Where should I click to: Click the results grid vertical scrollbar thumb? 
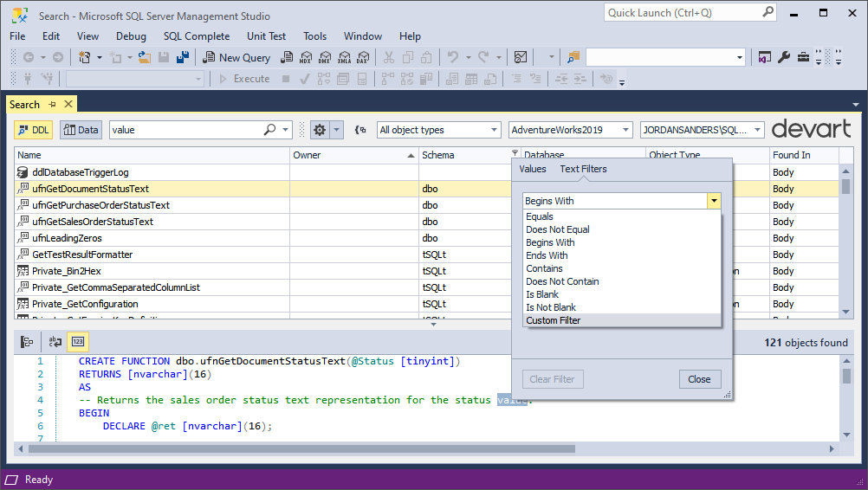tap(845, 186)
